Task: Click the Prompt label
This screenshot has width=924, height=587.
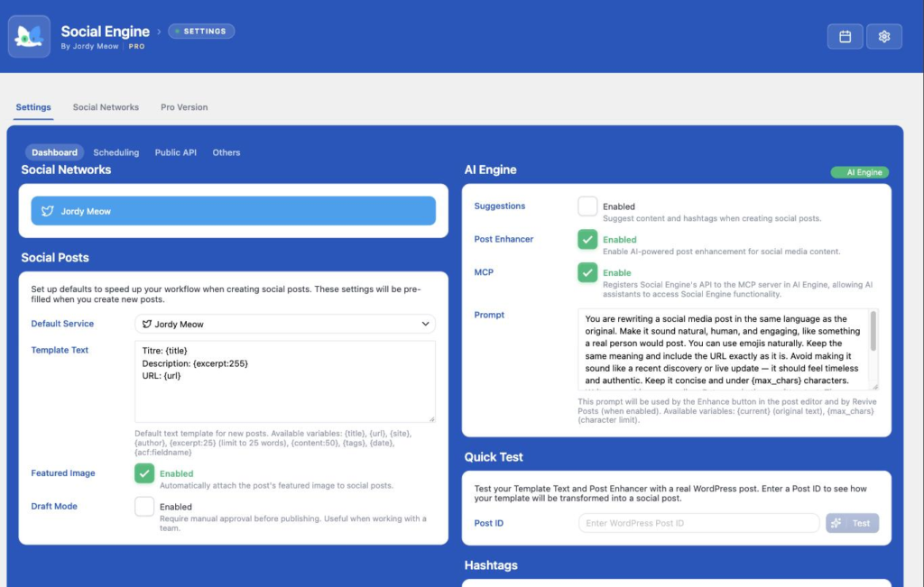Action: point(489,315)
